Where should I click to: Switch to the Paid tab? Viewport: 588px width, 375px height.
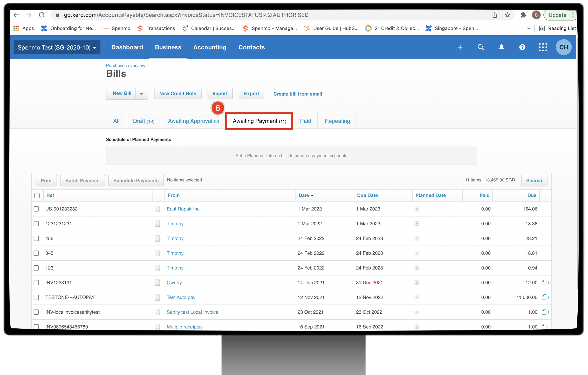pos(305,121)
